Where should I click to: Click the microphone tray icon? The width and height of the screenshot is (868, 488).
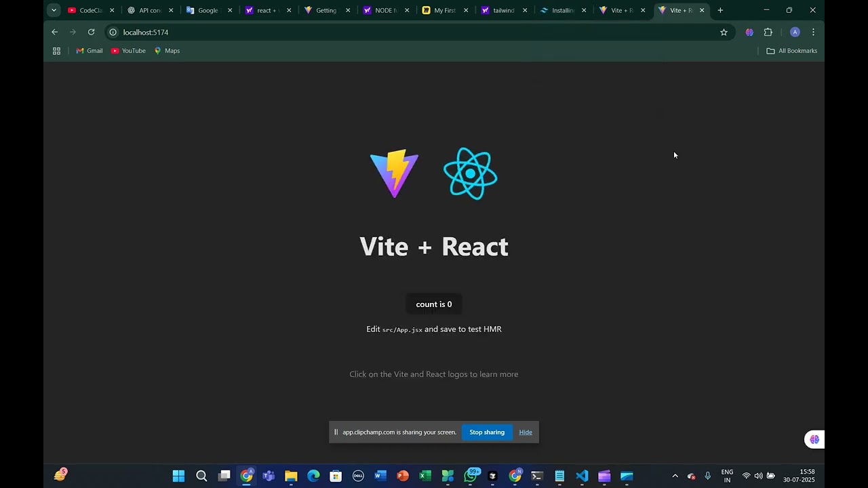click(708, 476)
